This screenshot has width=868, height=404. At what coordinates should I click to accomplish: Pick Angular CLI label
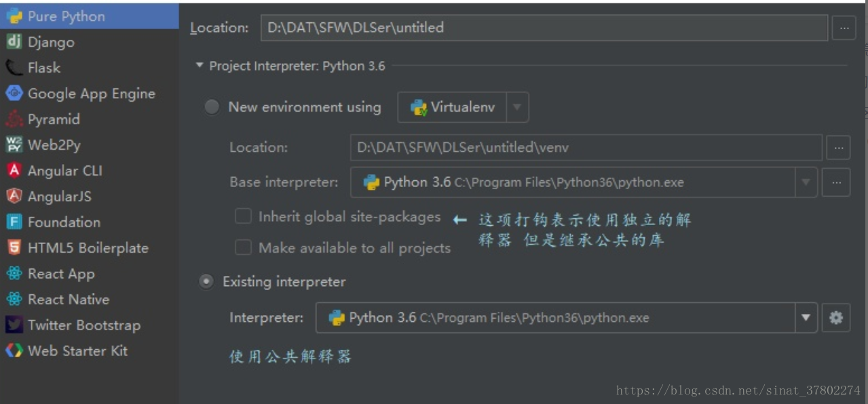coord(65,171)
